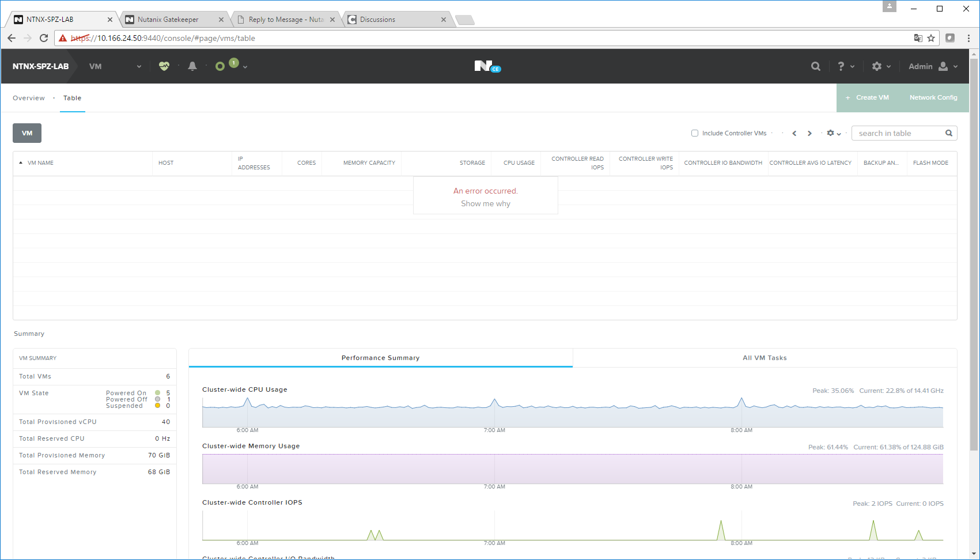Screen dimensions: 980x560
Task: Open the alerts bell icon
Action: (192, 66)
